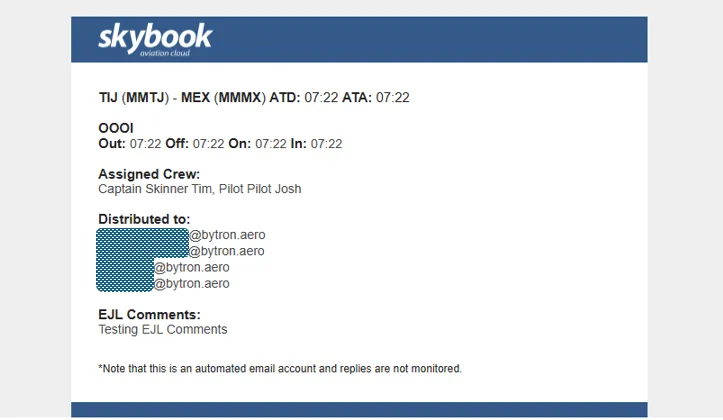
Task: Click the automated email account note
Action: pos(280,369)
